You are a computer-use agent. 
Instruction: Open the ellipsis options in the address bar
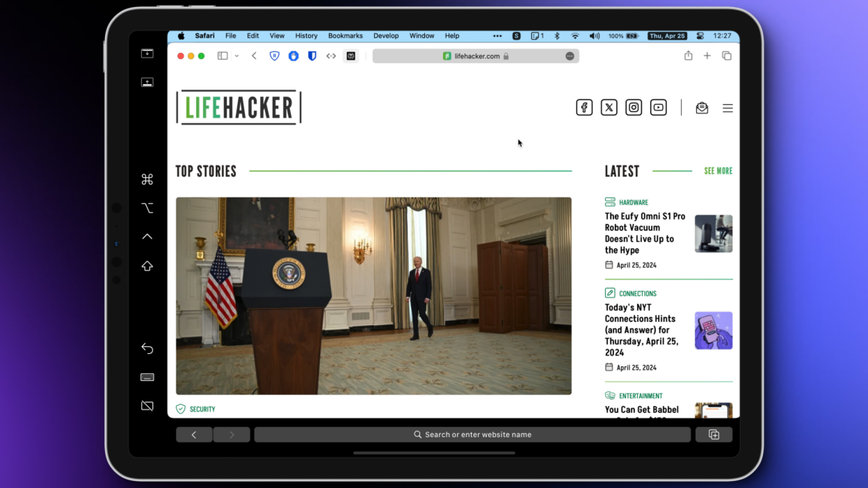click(x=569, y=56)
